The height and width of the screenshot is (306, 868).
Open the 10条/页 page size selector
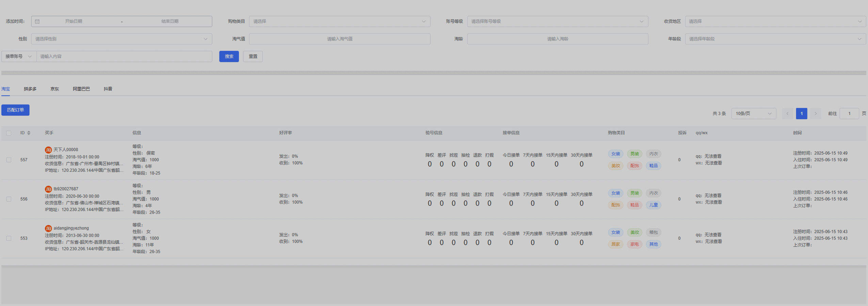[753, 114]
